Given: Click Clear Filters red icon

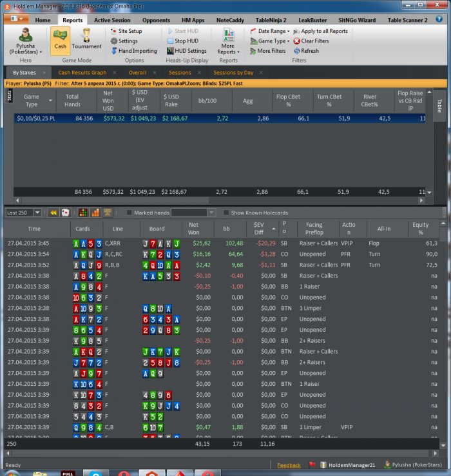Looking at the screenshot, I should 297,41.
